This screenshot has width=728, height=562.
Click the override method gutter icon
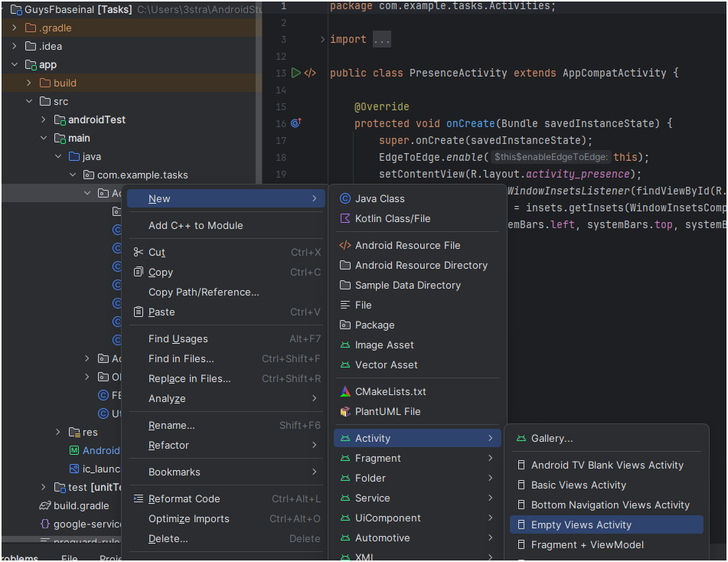click(296, 123)
